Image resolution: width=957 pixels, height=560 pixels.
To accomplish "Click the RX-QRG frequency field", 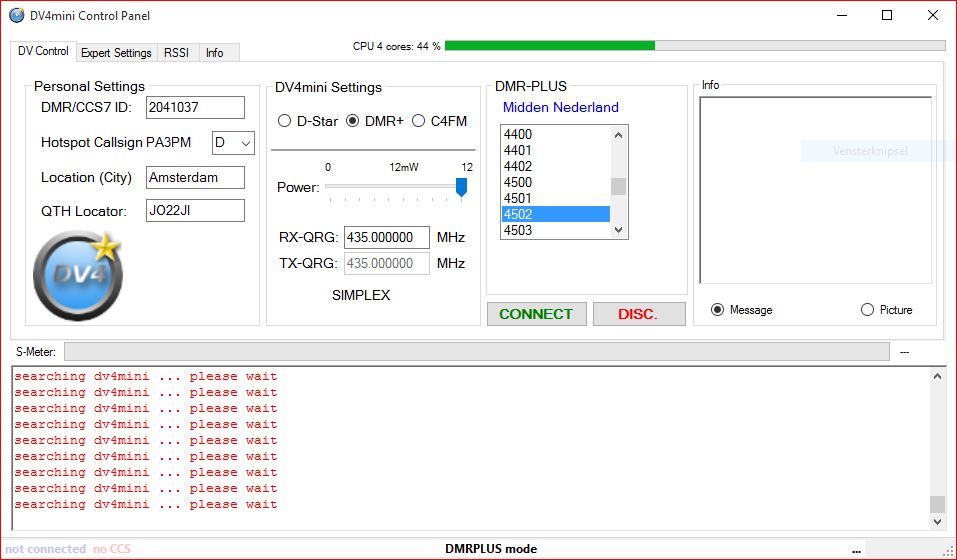I will (387, 237).
